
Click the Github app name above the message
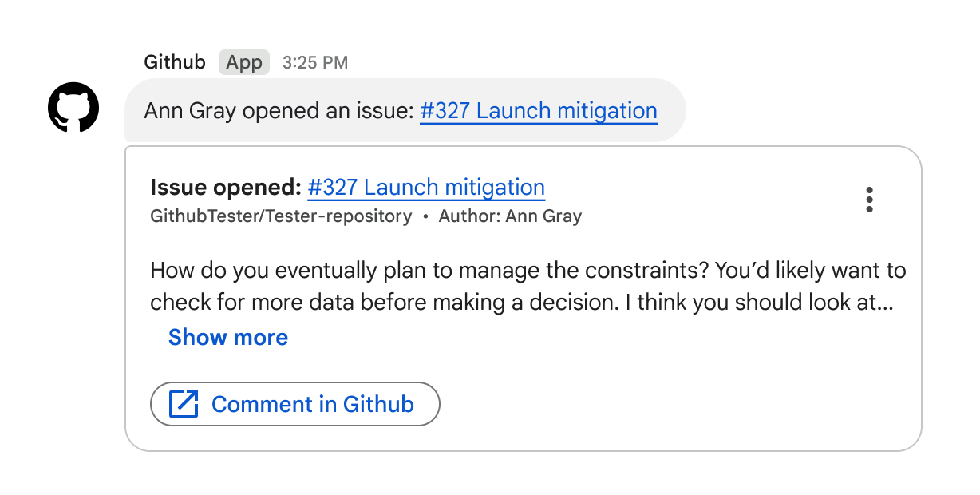(x=175, y=61)
